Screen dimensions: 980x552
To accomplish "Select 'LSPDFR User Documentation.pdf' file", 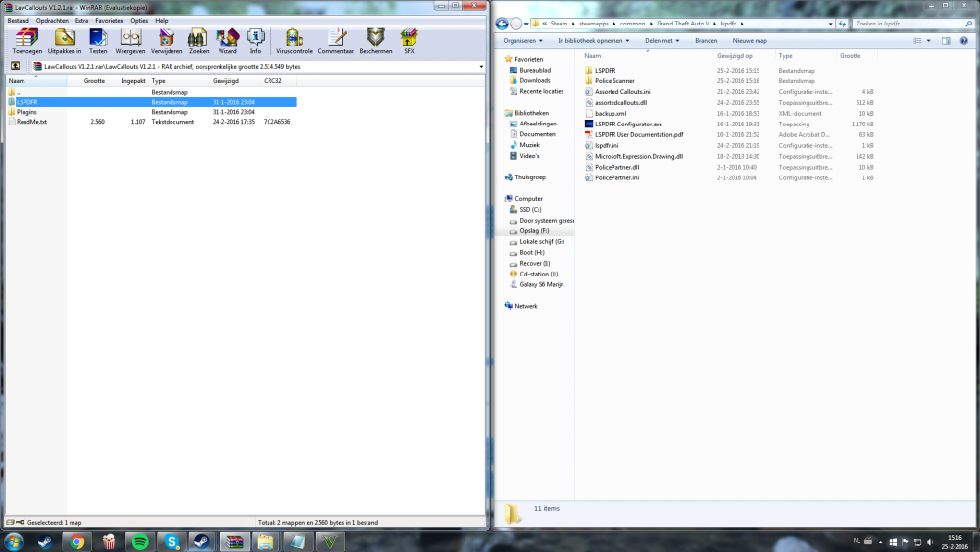I will 639,135.
